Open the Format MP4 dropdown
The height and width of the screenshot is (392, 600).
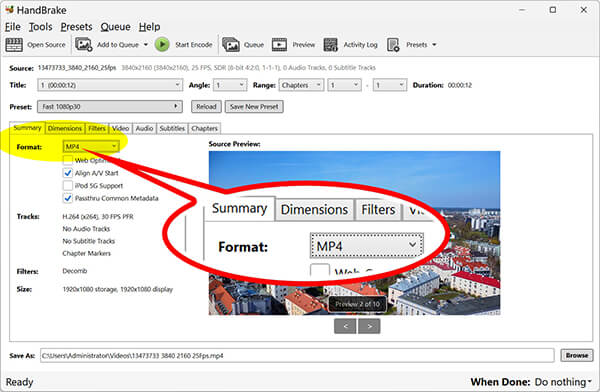pyautogui.click(x=91, y=147)
